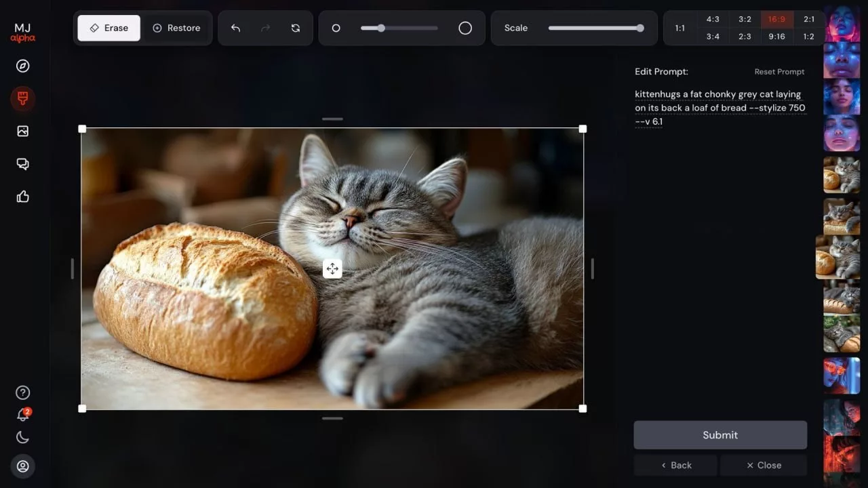The width and height of the screenshot is (868, 488).
Task: Open the Explore compass icon
Action: (22, 66)
